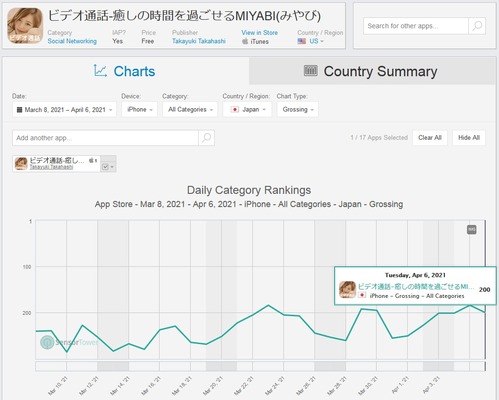Click the Daily Category Rankings chart title
This screenshot has height=400, width=499.
(249, 190)
